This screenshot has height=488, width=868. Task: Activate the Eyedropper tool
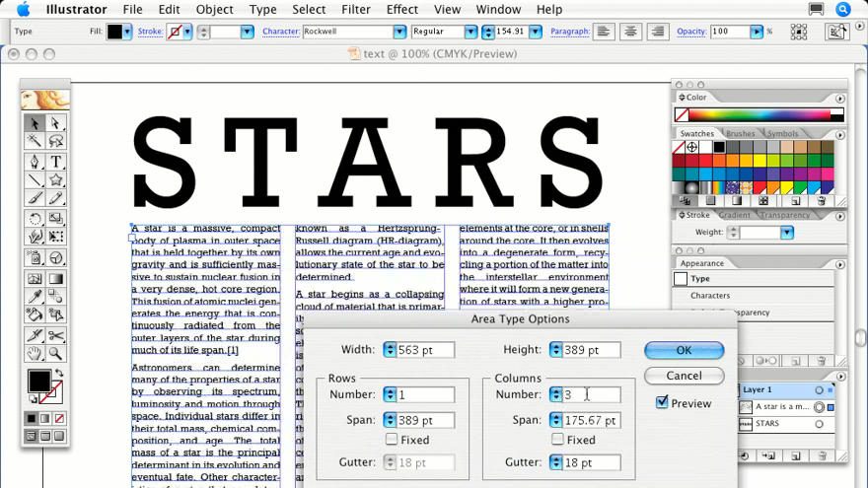click(35, 296)
